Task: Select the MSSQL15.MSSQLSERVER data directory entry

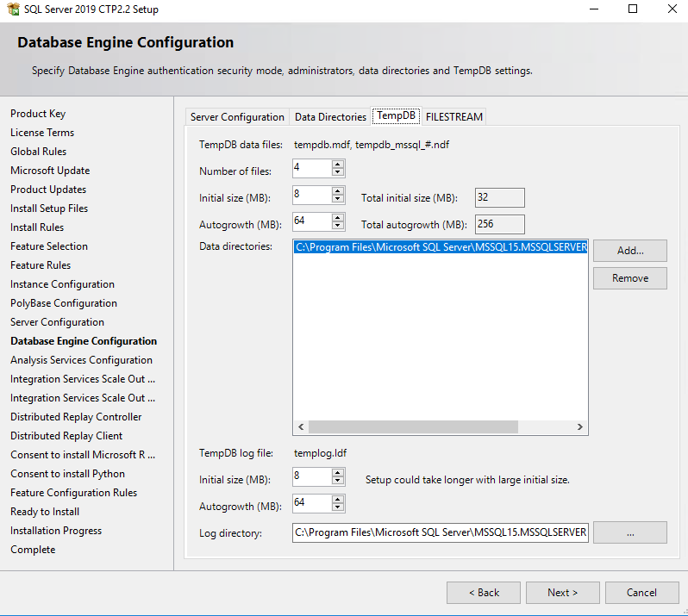Action: (x=441, y=247)
